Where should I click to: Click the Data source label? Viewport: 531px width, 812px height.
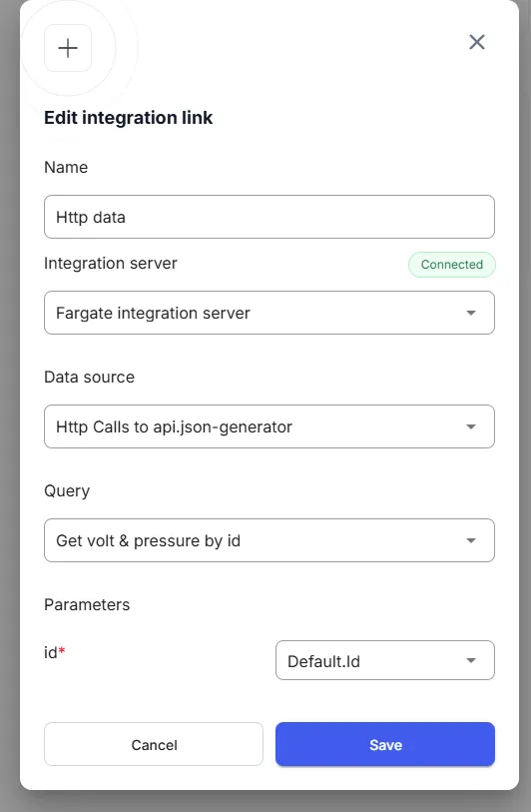(x=90, y=377)
